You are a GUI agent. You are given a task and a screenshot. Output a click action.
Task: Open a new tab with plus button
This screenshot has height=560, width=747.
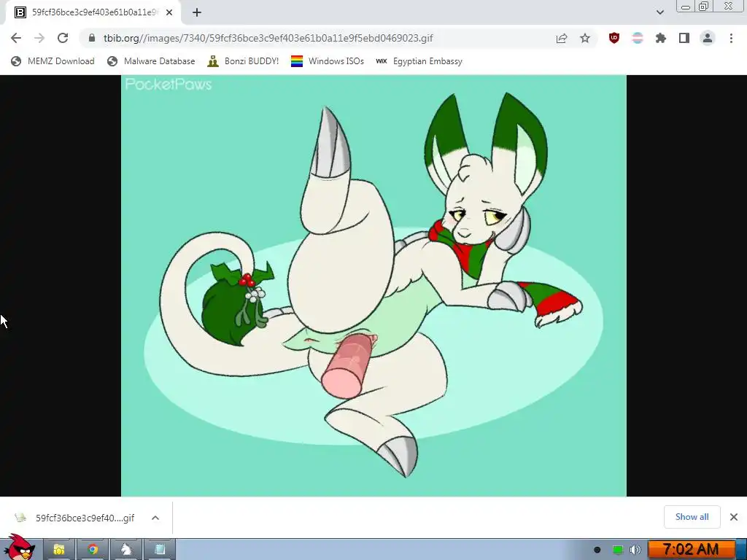197,12
